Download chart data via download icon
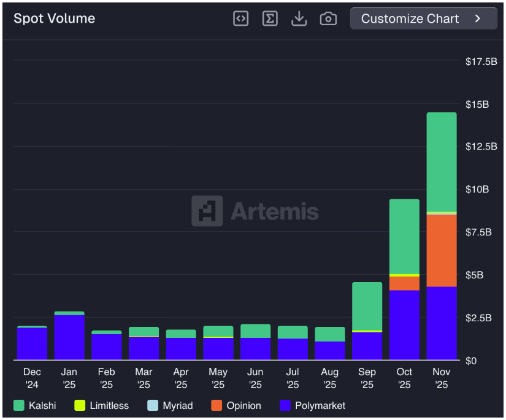Screen dimensions: 506x420 click(x=299, y=18)
